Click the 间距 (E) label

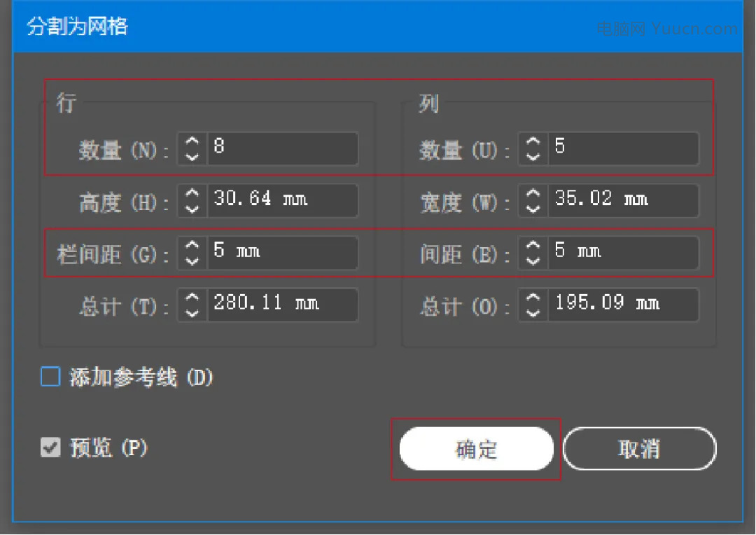click(465, 254)
